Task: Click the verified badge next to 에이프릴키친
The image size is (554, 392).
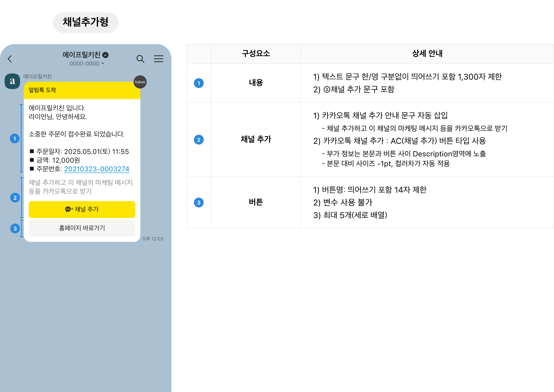Action: tap(106, 55)
